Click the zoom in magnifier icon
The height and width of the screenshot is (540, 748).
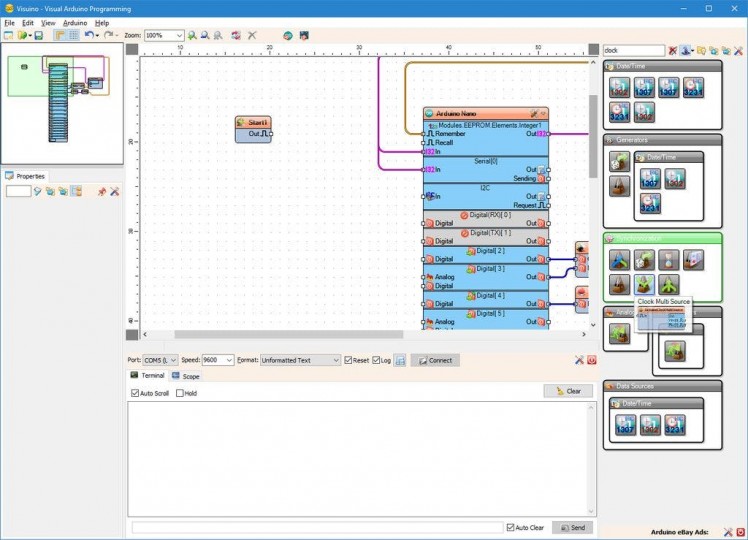coord(192,35)
